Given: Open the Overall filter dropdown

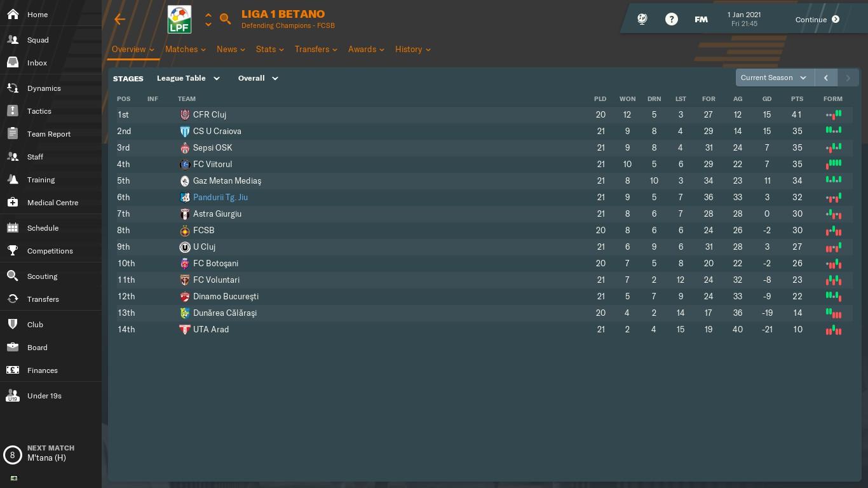Looking at the screenshot, I should coord(258,78).
